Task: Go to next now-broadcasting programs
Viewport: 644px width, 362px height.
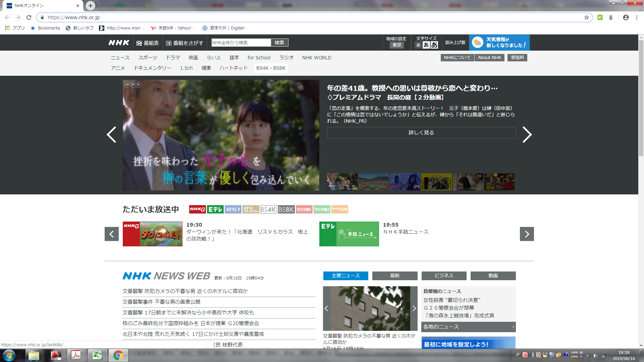Action: [527, 234]
